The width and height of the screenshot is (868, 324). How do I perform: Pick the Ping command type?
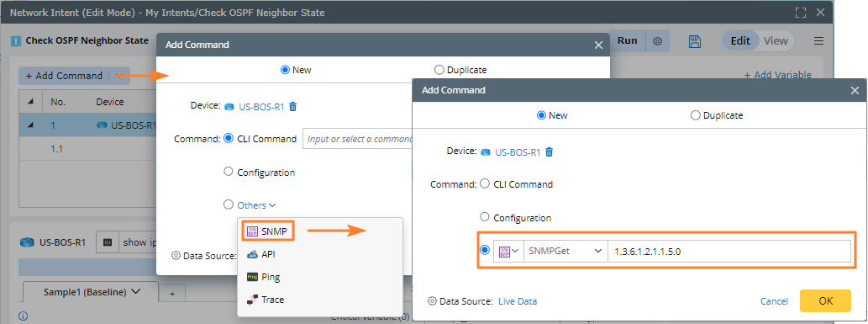pos(263,277)
